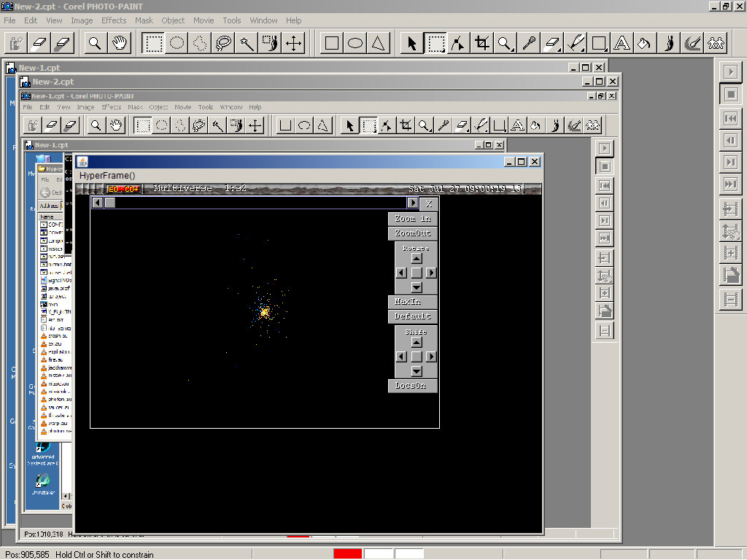Screen dimensions: 747x560
Task: Choose the Lasso mask tool in the main toolbar
Action: point(223,43)
